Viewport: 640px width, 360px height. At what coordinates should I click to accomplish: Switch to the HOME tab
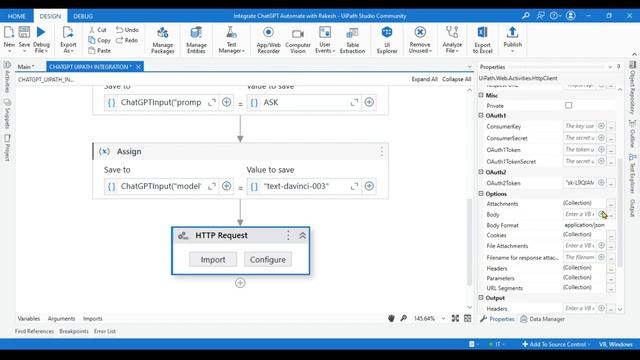click(x=17, y=16)
